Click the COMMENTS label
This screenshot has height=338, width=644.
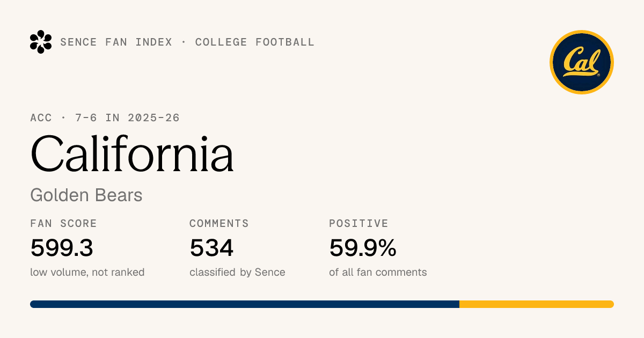point(219,223)
